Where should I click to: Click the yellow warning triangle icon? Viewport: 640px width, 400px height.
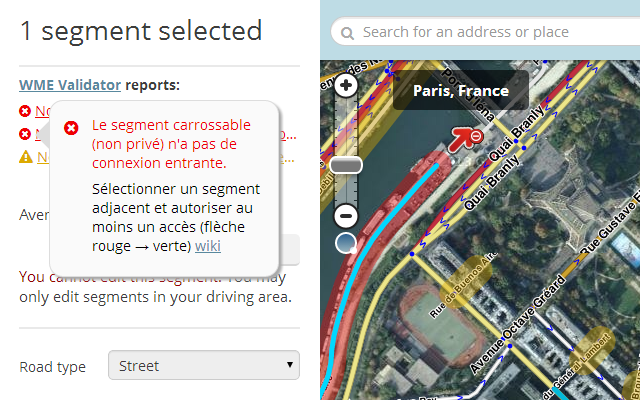26,157
